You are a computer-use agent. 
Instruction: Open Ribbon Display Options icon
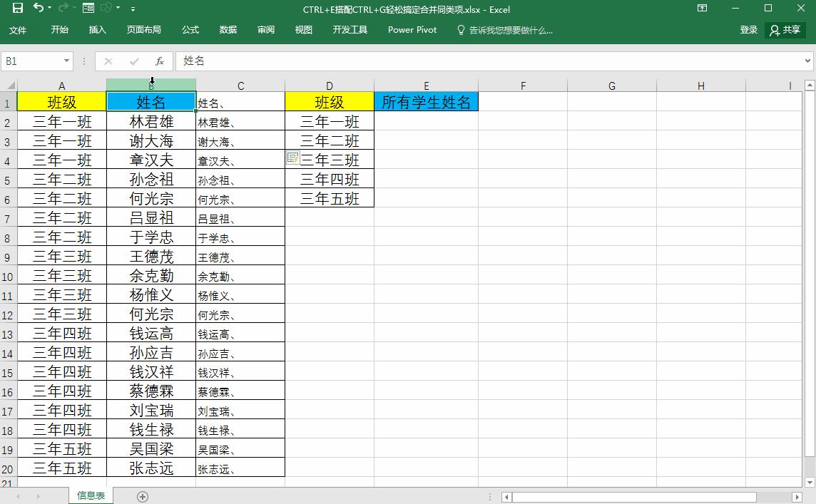point(702,9)
